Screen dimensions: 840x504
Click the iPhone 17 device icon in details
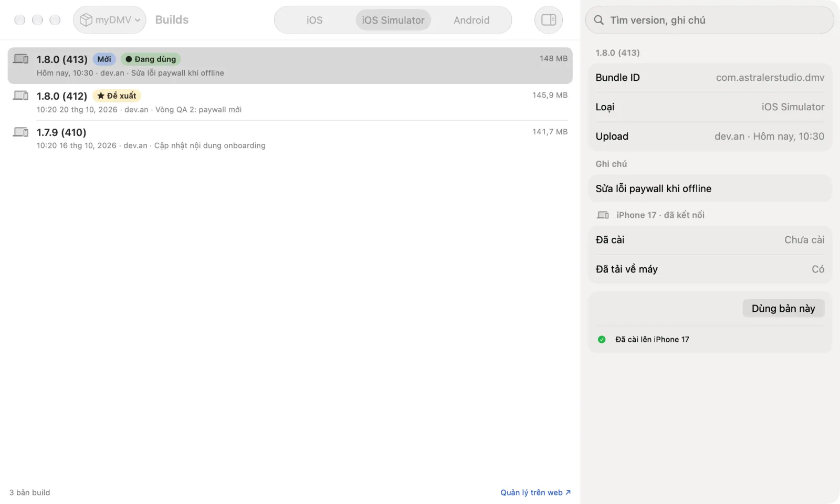(x=603, y=215)
